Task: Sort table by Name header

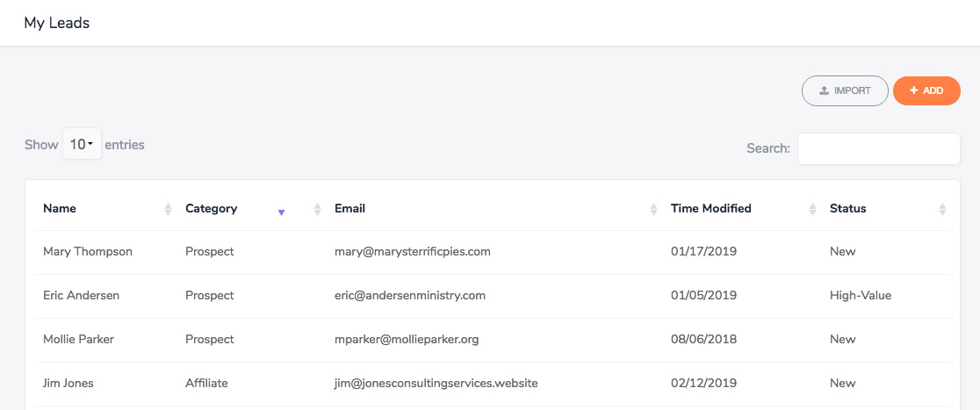Action: click(60, 209)
